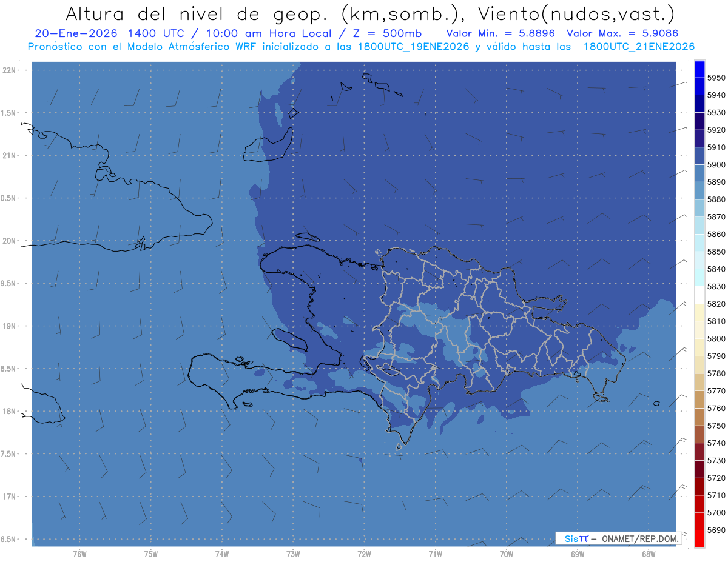Image resolution: width=728 pixels, height=562 pixels.
Task: Click the "6.5N" latitude label
Action: point(9,540)
